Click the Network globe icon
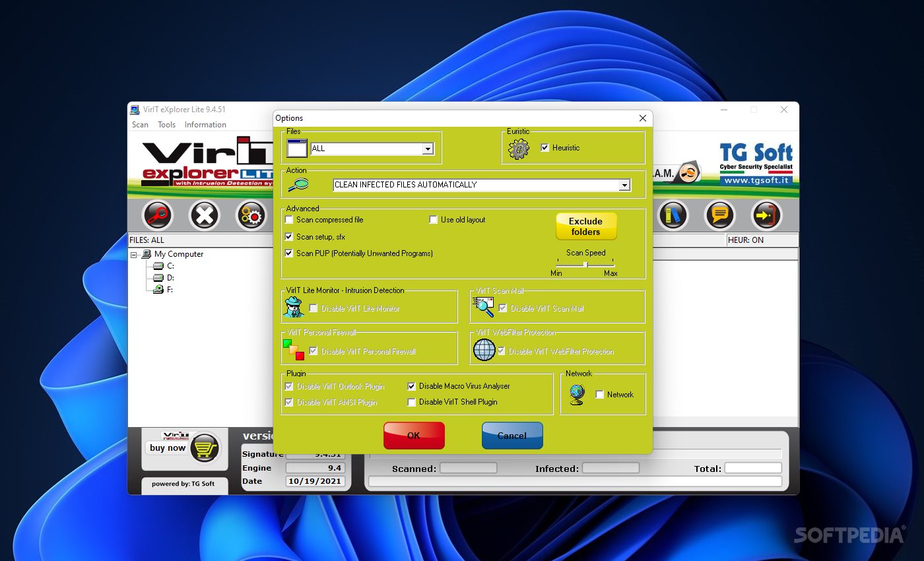This screenshot has width=924, height=561. [x=577, y=394]
